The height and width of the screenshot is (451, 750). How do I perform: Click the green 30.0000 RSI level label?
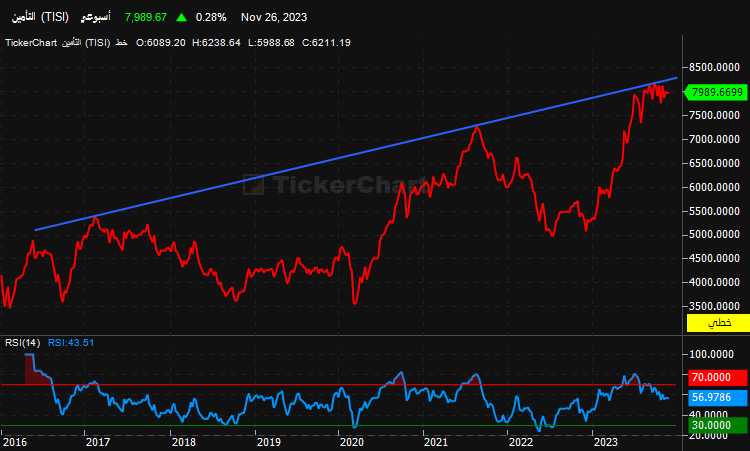click(717, 425)
